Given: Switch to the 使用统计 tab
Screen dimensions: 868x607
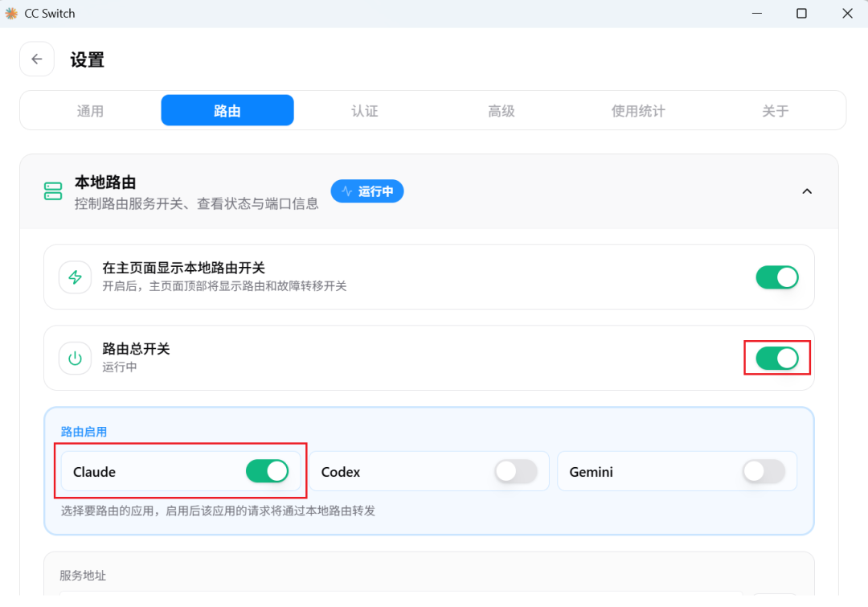Looking at the screenshot, I should pos(638,111).
